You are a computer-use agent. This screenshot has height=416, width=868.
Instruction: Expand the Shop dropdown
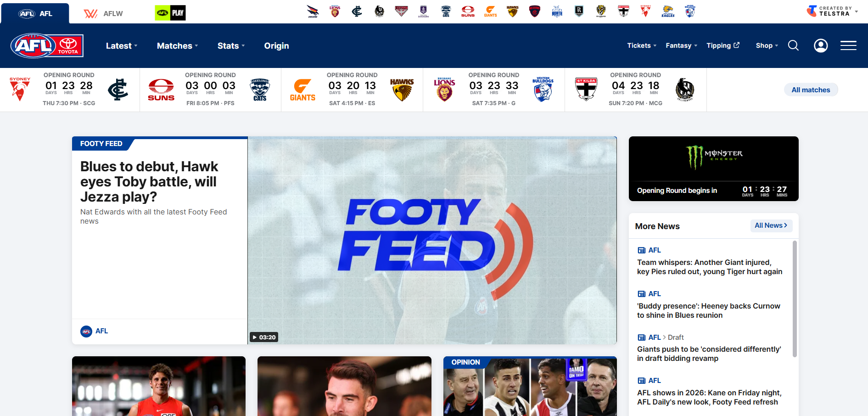[x=767, y=45]
